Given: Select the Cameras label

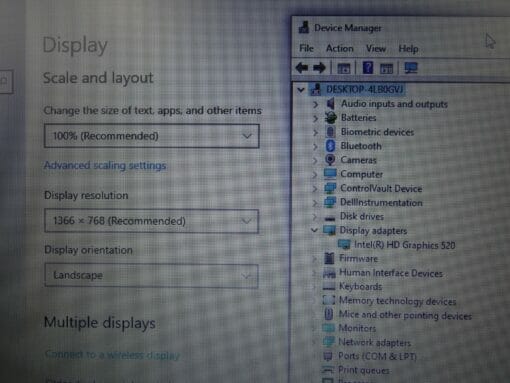Looking at the screenshot, I should click(358, 160).
